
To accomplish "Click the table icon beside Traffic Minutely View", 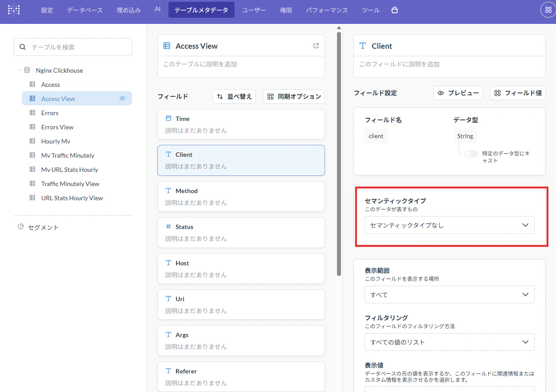I will (x=32, y=183).
